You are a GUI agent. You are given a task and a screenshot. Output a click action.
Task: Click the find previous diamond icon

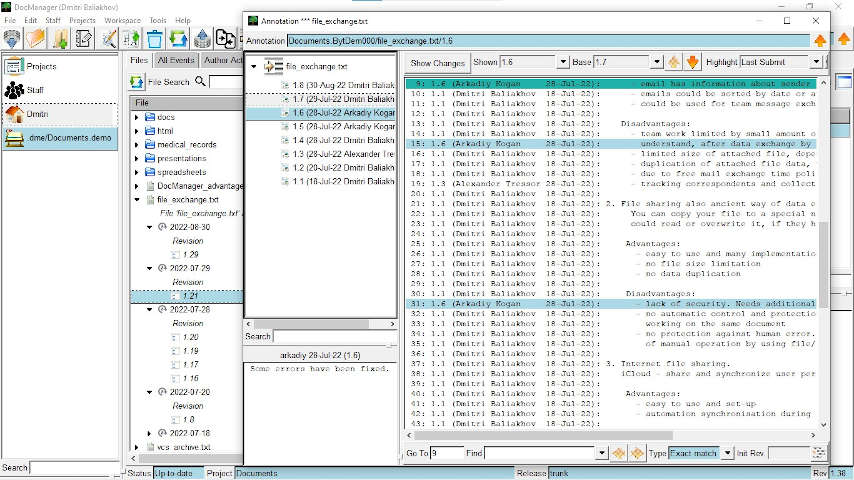(x=618, y=453)
